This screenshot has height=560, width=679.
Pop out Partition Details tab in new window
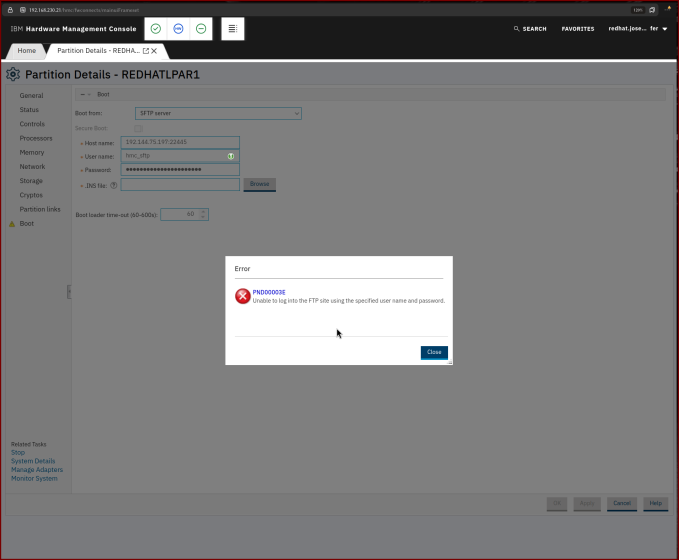pos(145,51)
